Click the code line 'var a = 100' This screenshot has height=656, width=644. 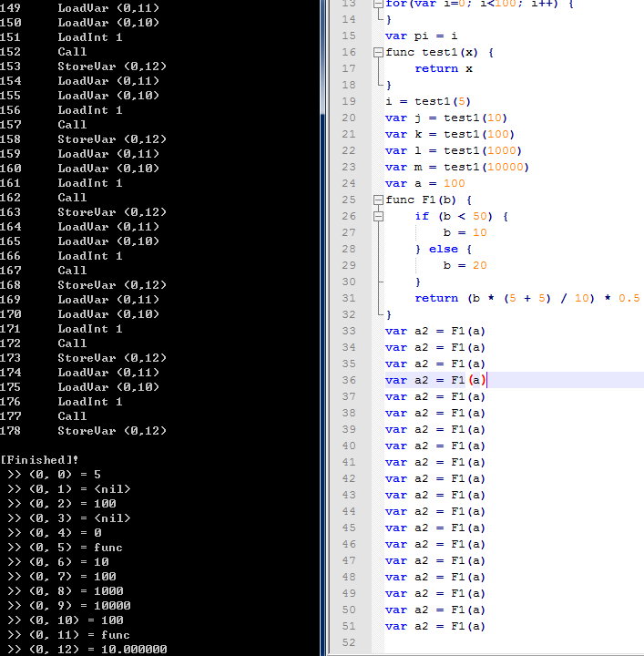pos(424,183)
